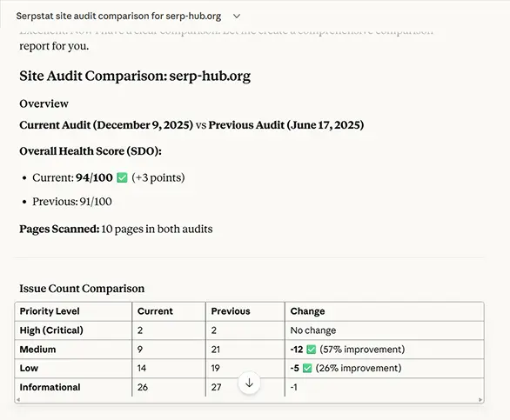510x420 pixels.
Task: Click the table's left scroll arrow
Action: click(x=18, y=400)
